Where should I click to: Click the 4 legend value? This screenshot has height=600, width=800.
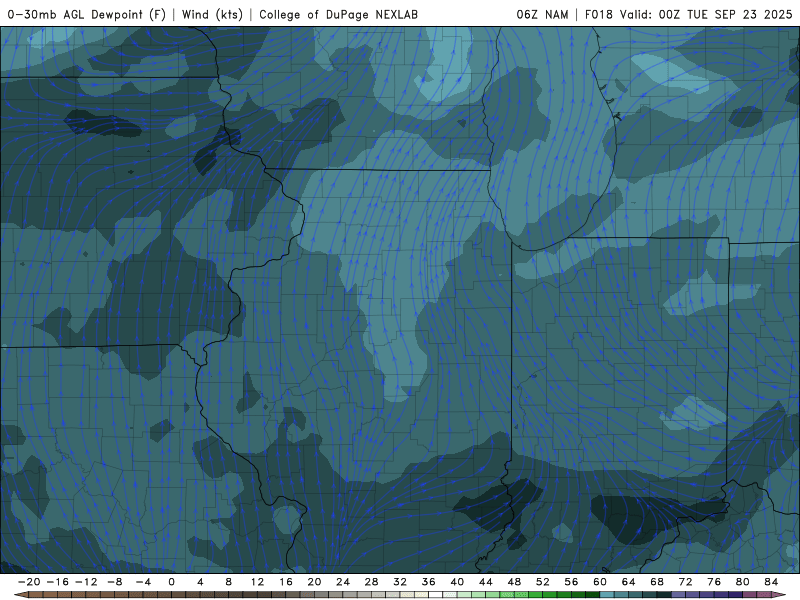[200, 582]
